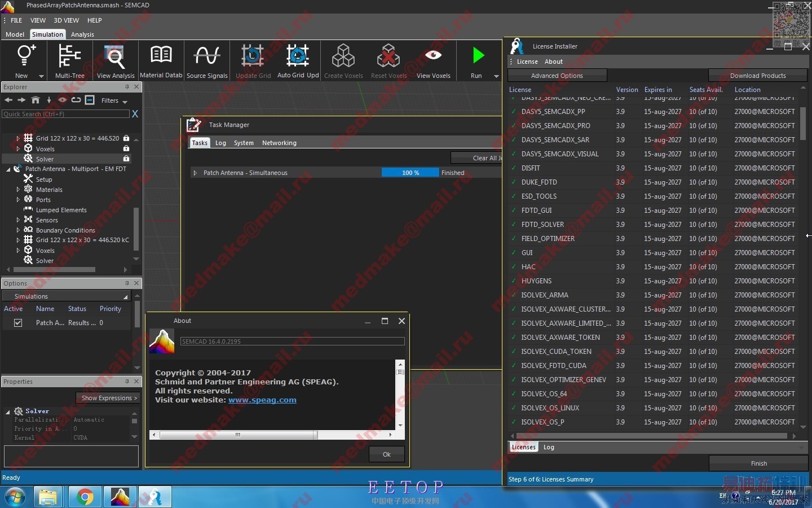The width and height of the screenshot is (812, 508).
Task: Toggle the lock on the Grid row
Action: (126, 138)
